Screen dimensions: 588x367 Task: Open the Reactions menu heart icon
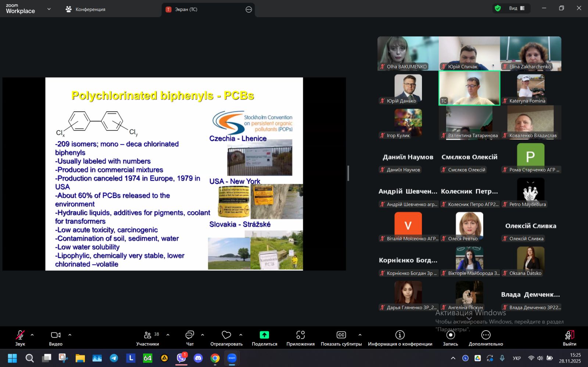[226, 335]
